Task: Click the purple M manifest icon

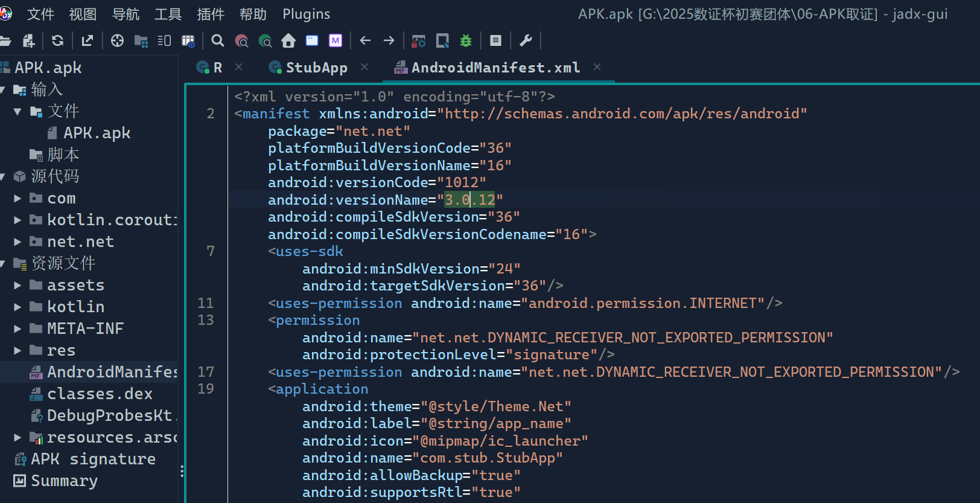Action: point(336,40)
